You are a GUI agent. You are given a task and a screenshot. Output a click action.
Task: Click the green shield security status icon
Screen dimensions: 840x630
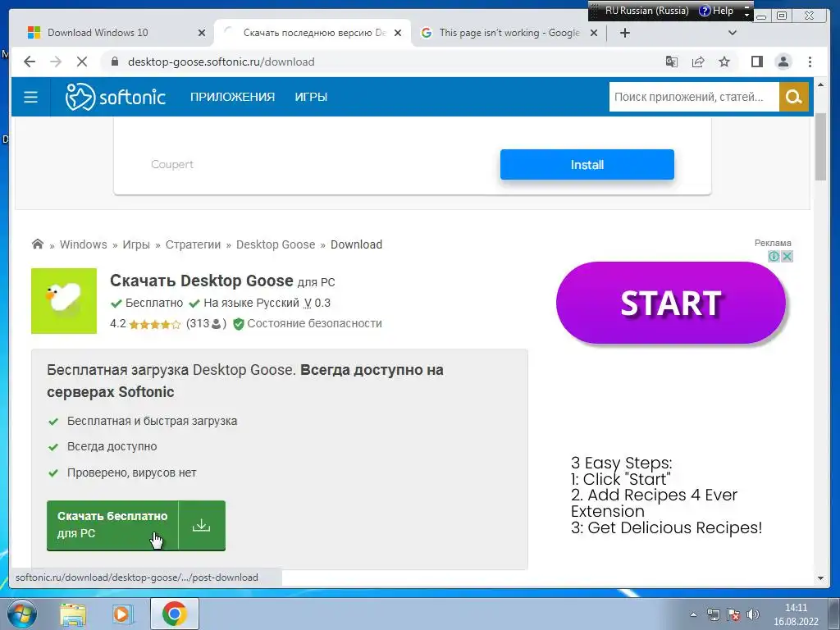[x=239, y=323]
